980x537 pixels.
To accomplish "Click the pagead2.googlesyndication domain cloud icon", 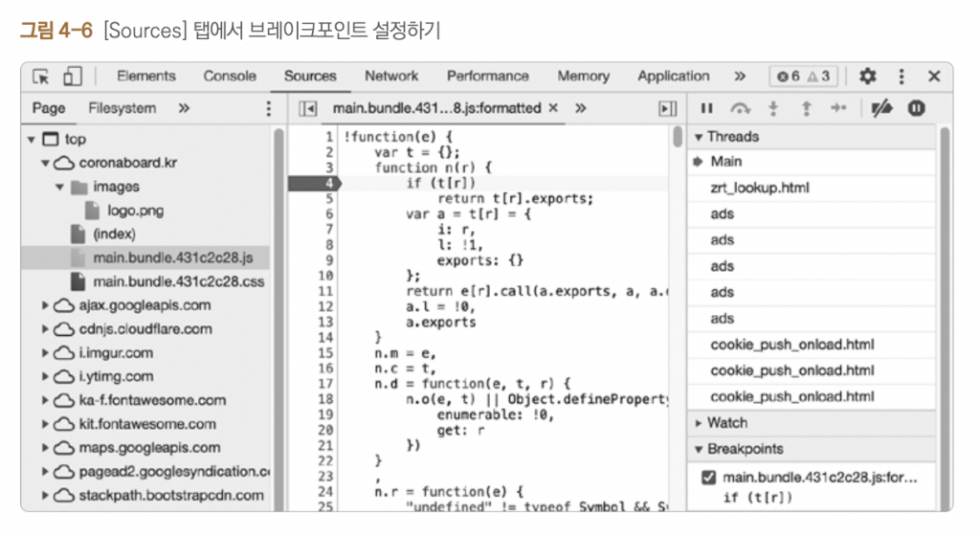I will click(64, 472).
